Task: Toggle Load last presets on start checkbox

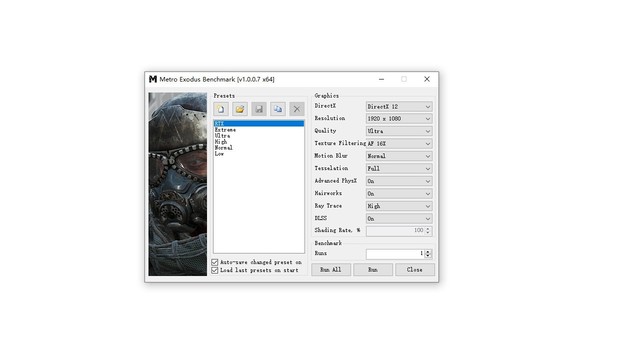Action: coord(215,270)
